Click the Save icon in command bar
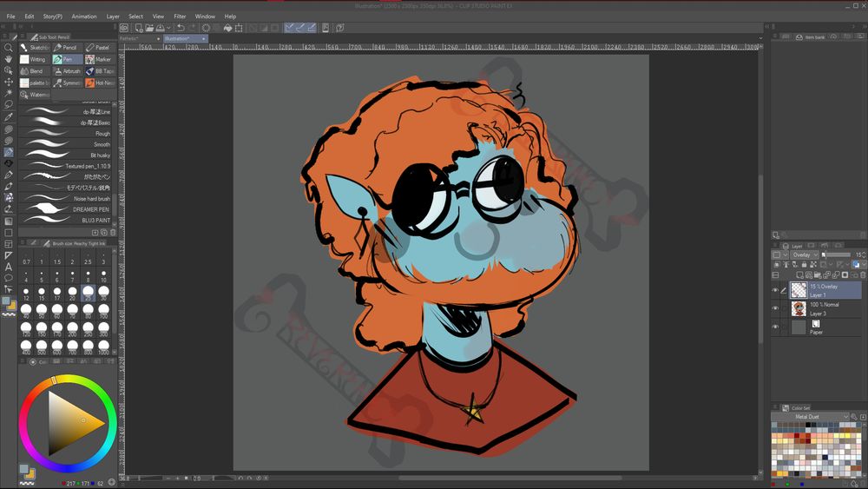 160,28
